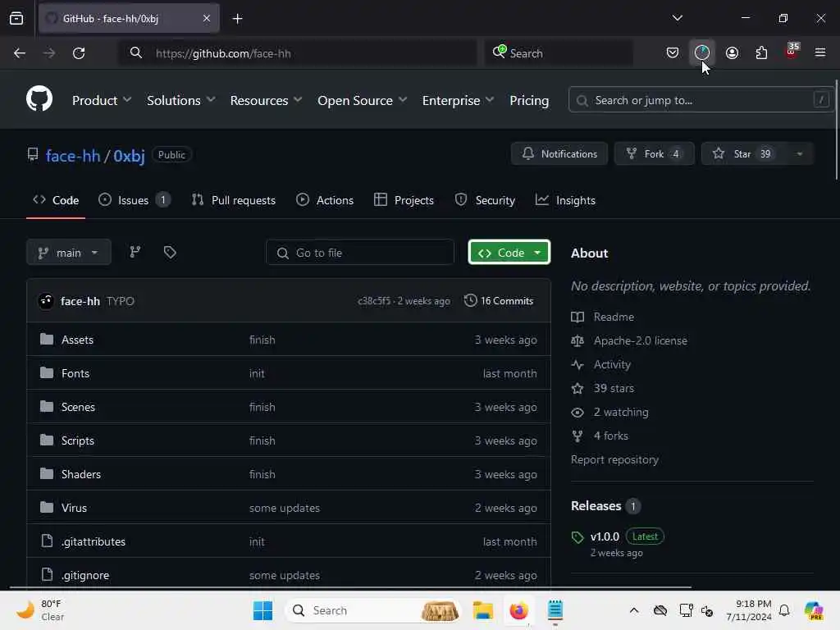
Task: Click the Fonts folder icon
Action: click(47, 373)
